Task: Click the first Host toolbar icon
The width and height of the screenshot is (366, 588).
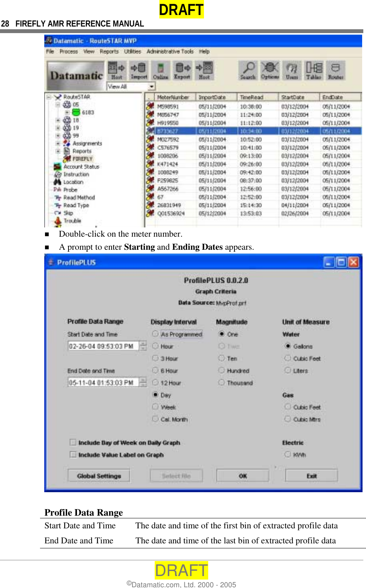Action: coord(117,70)
